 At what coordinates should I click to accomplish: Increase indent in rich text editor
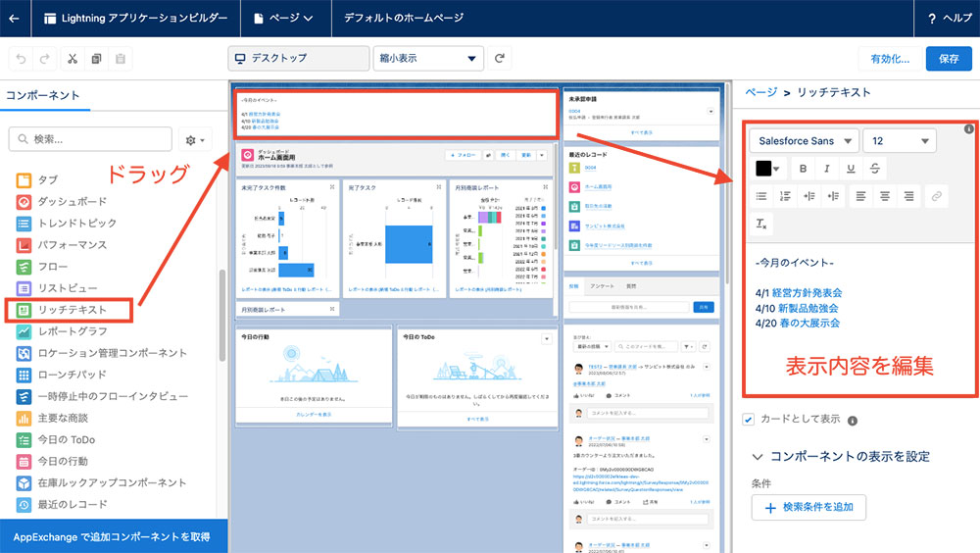coord(809,196)
